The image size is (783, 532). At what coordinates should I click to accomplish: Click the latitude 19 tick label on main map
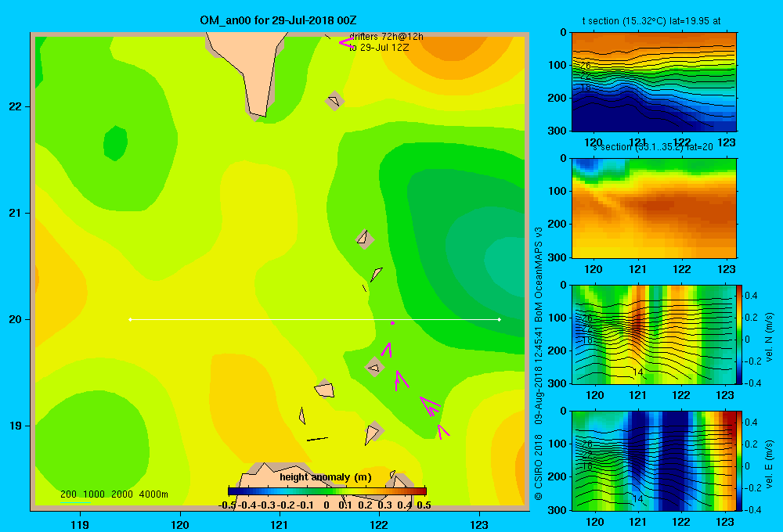(x=16, y=426)
